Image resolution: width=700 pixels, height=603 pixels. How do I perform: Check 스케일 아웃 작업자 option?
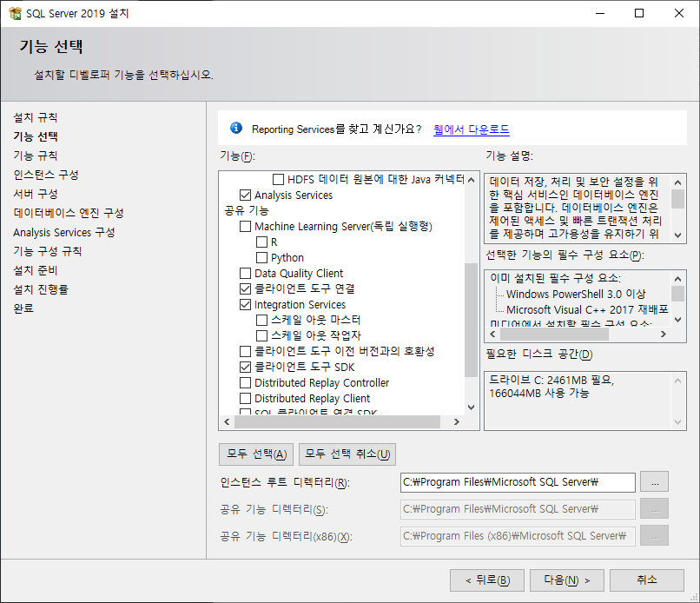pyautogui.click(x=261, y=335)
